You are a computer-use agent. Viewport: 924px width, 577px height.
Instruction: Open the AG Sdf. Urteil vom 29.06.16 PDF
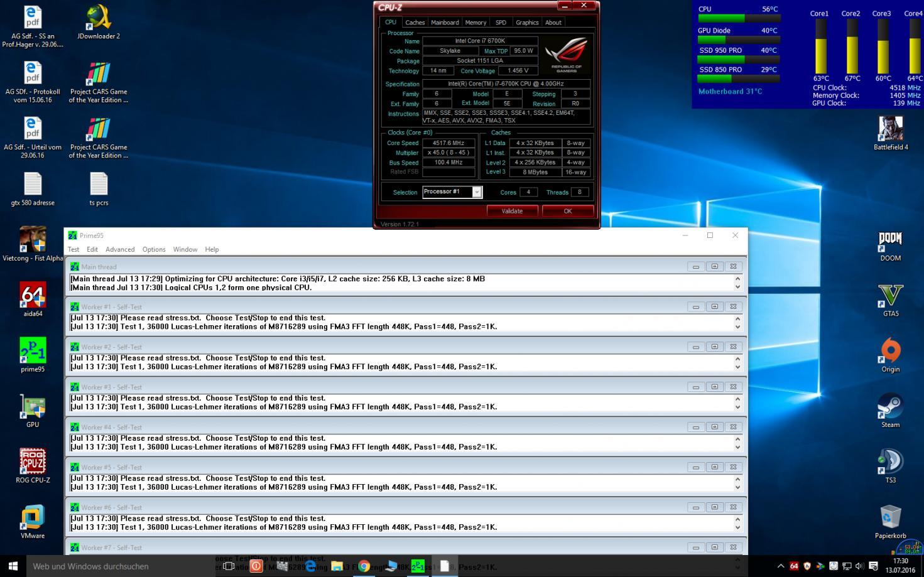[x=33, y=138]
